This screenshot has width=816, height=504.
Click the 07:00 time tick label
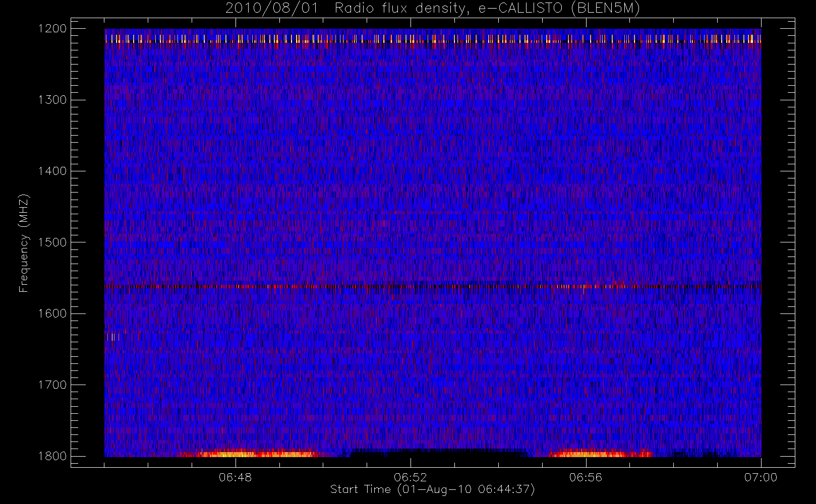click(x=761, y=477)
